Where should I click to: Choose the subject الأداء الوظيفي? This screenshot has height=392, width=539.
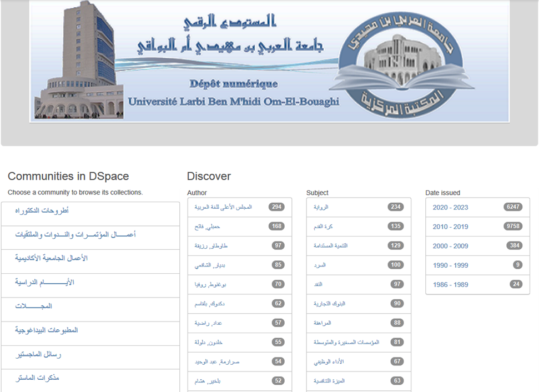point(328,362)
